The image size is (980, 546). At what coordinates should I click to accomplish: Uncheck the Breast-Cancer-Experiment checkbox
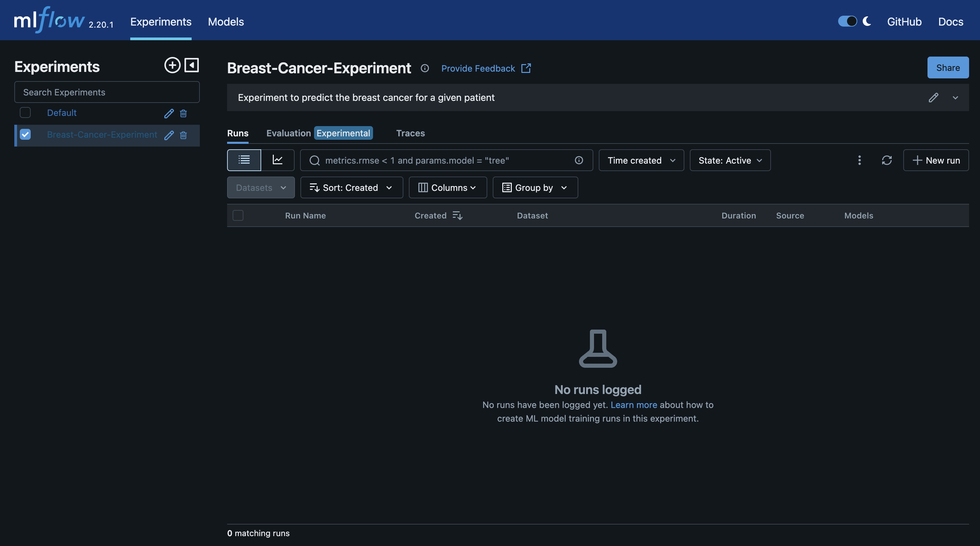coord(25,135)
